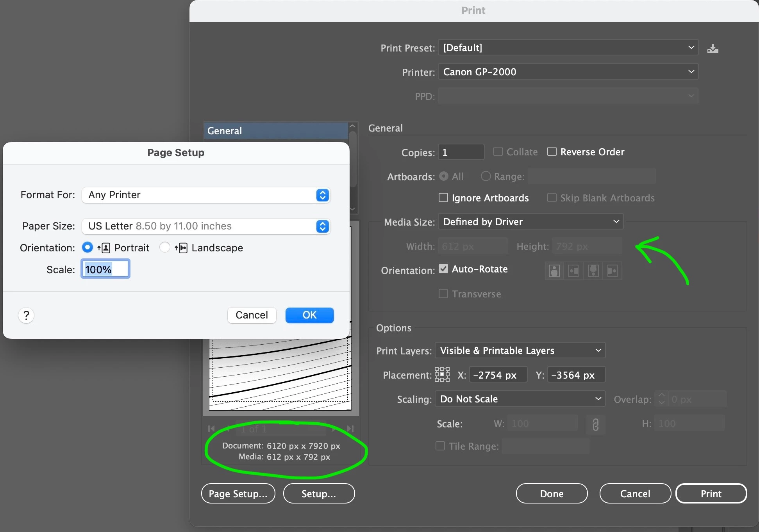The width and height of the screenshot is (759, 532).
Task: Open the Setup... button
Action: pos(318,494)
